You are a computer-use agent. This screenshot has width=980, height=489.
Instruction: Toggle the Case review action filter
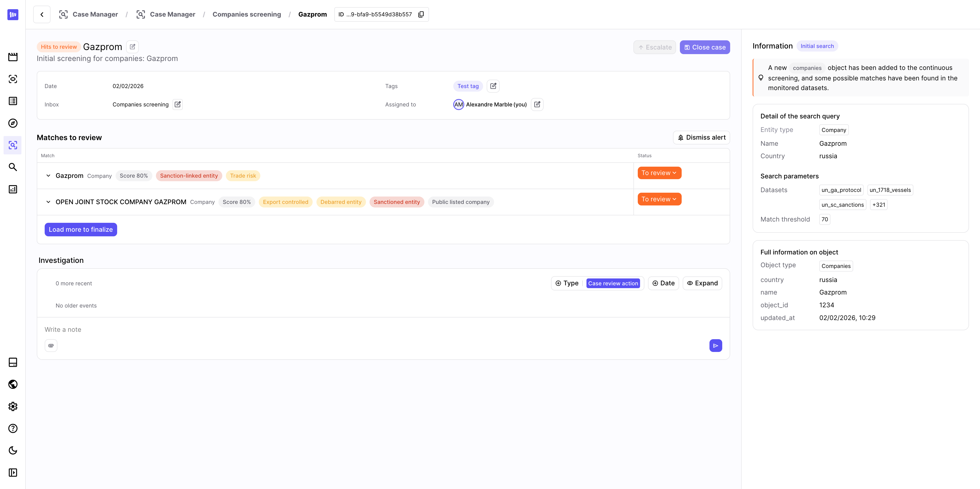pyautogui.click(x=612, y=283)
